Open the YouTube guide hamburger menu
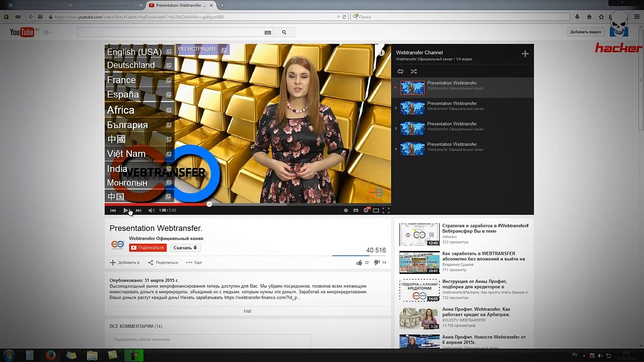The height and width of the screenshot is (362, 644). pyautogui.click(x=47, y=33)
